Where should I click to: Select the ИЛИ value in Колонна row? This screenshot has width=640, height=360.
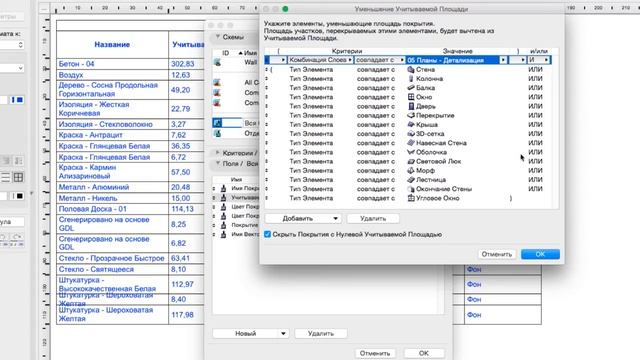[535, 79]
